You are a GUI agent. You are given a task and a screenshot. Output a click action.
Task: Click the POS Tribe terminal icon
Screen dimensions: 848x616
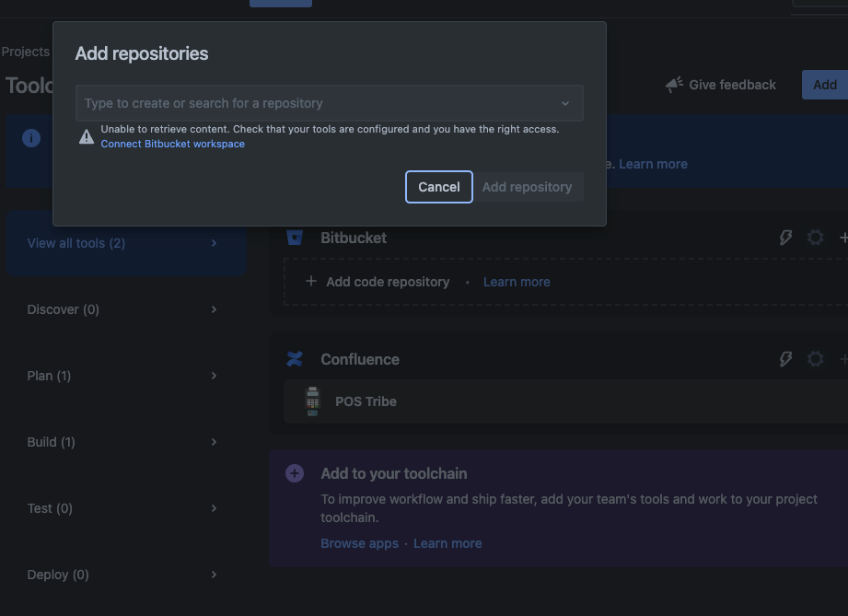click(x=313, y=401)
